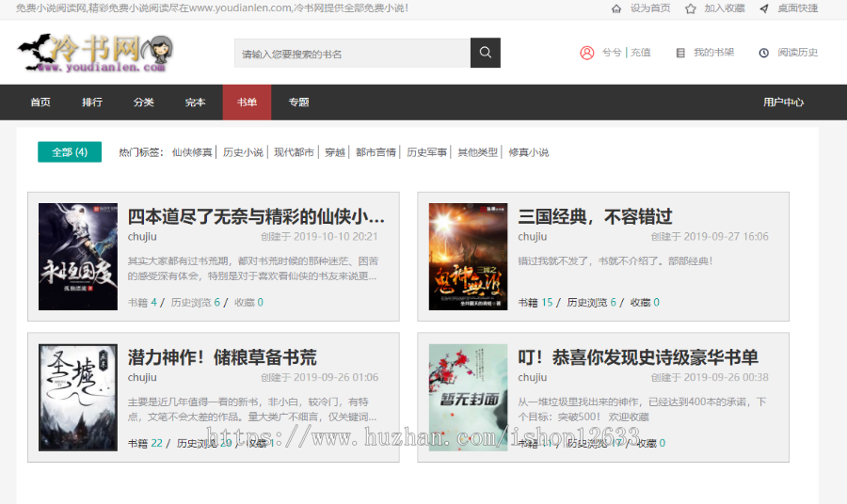Click the 冷书网 site logo
847x504 pixels.
click(94, 53)
